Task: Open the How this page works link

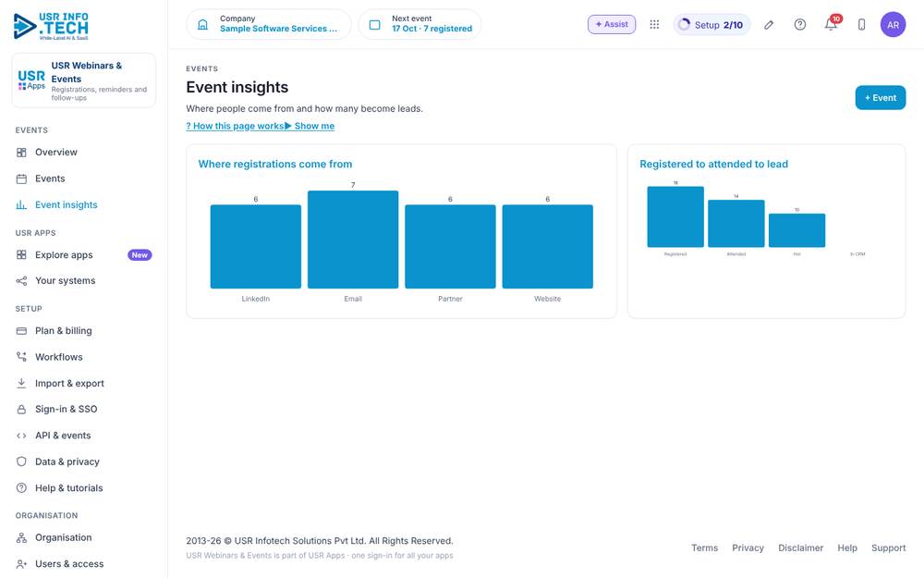Action: click(x=235, y=126)
